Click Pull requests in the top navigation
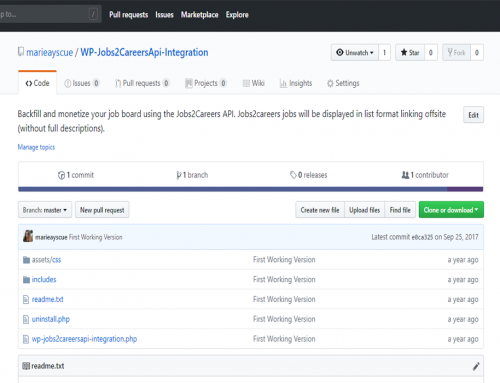500x383 pixels. coord(129,15)
